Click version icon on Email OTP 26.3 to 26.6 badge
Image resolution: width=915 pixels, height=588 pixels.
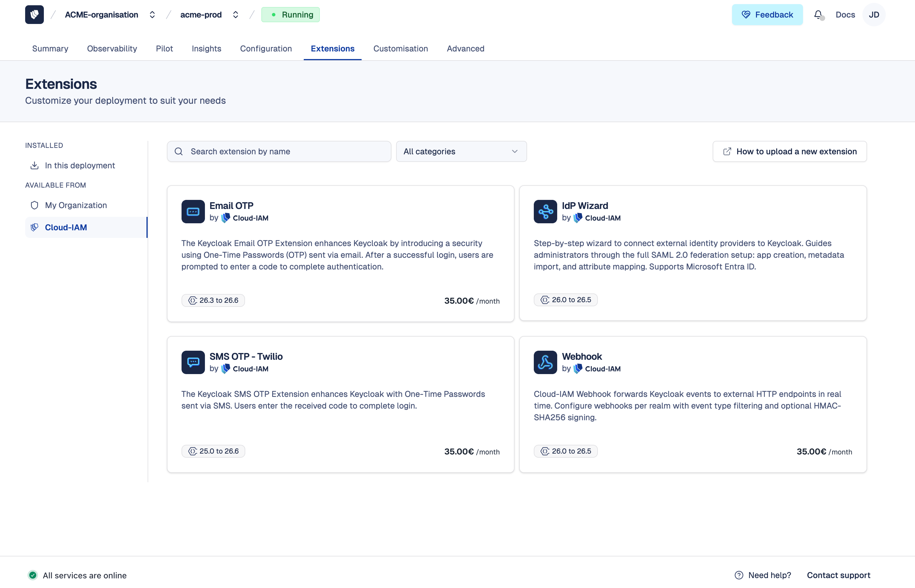tap(192, 300)
